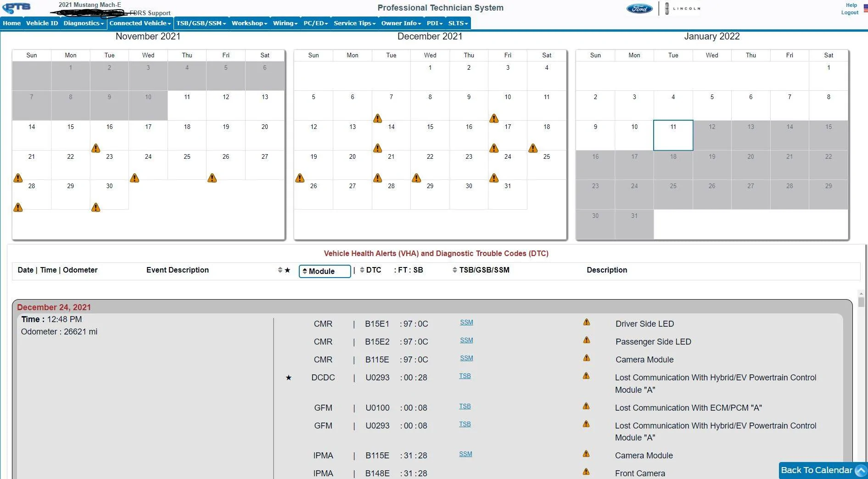This screenshot has width=868, height=479.
Task: Open the Workshop dropdown menu
Action: pos(250,23)
